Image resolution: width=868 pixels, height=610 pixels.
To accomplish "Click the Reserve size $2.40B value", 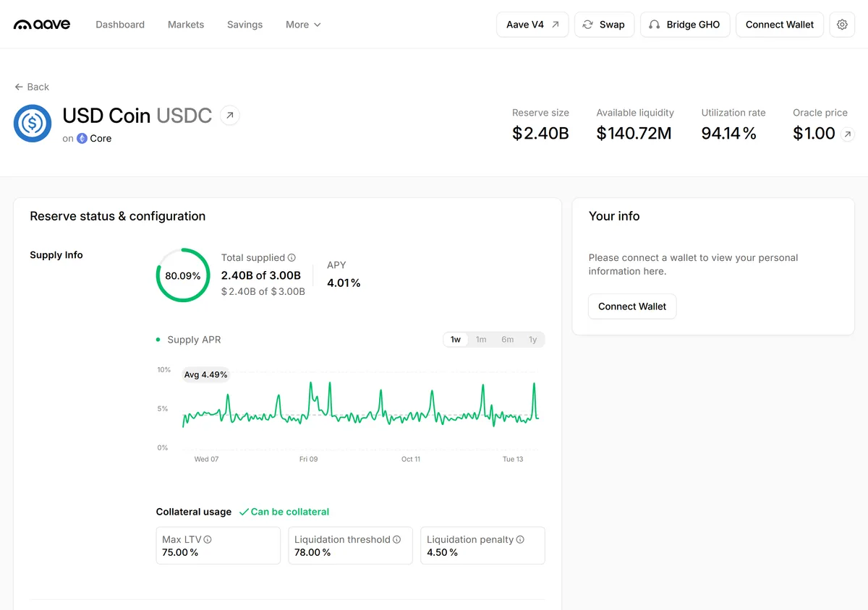I will point(540,134).
